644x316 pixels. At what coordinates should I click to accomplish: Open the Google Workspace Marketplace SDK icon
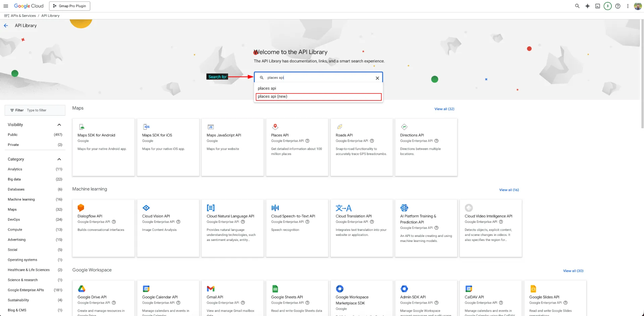340,289
